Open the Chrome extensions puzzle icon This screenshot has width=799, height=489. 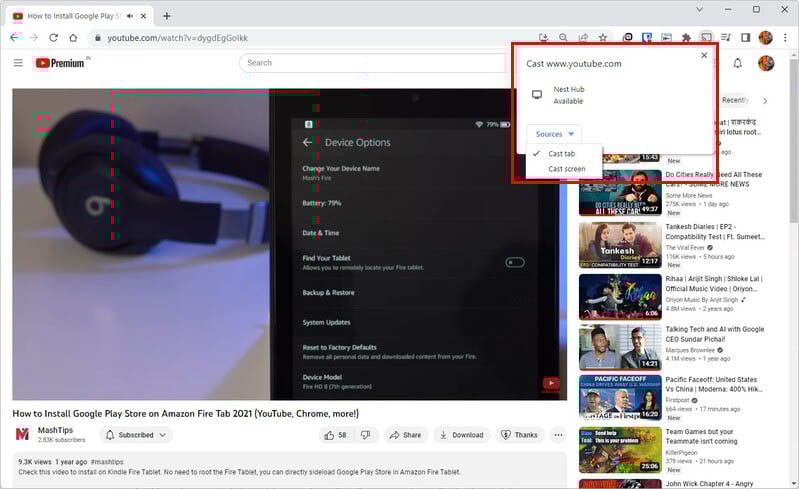point(686,38)
